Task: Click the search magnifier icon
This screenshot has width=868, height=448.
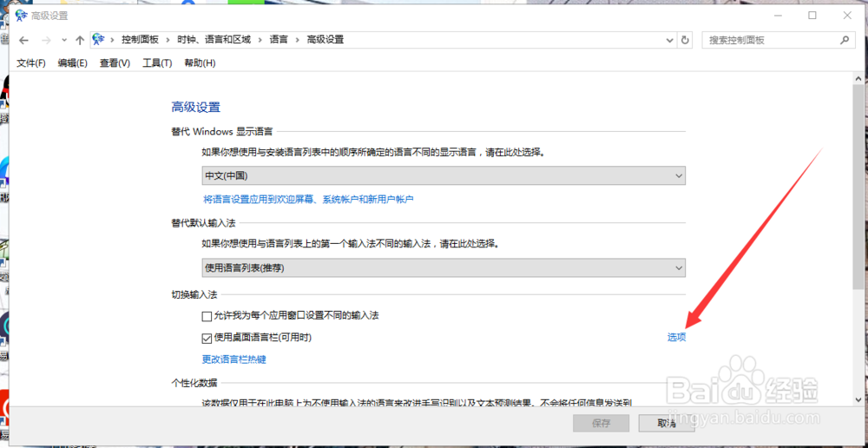Action: pyautogui.click(x=845, y=40)
